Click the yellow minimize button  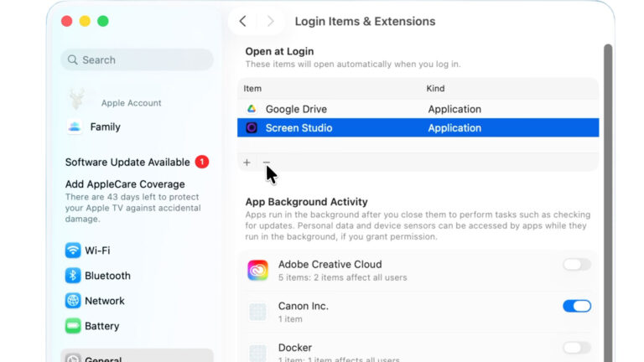pyautogui.click(x=85, y=21)
